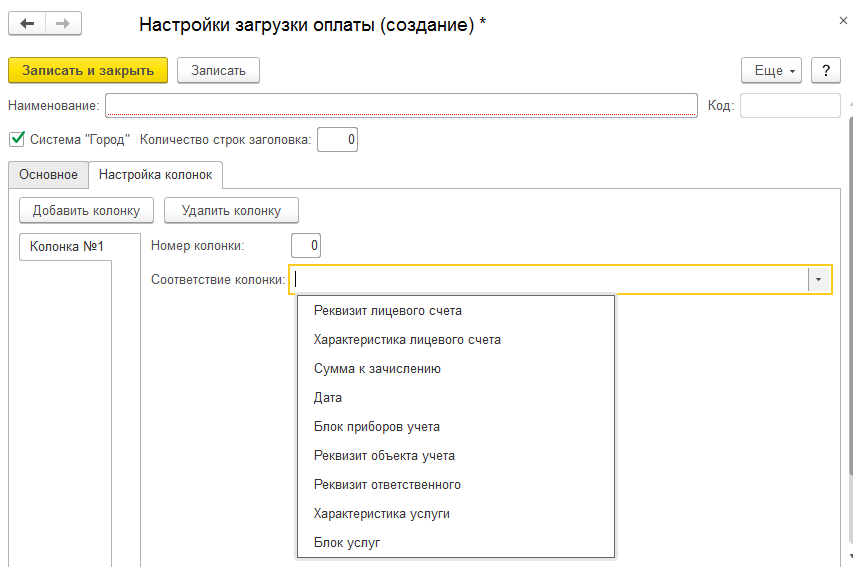The height and width of the screenshot is (573, 853).
Task: Focus the Наименование input field
Action: click(401, 105)
